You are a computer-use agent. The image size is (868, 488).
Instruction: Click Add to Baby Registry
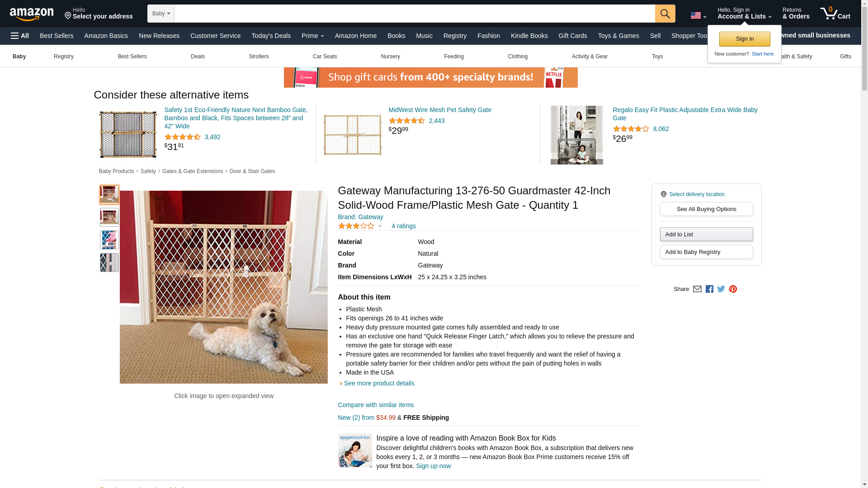pyautogui.click(x=706, y=252)
